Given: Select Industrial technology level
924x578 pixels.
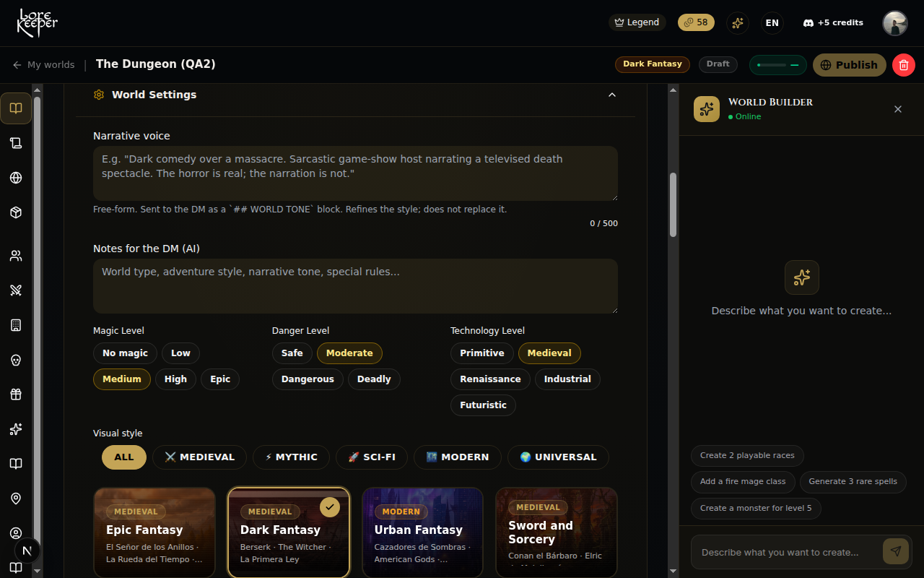Looking at the screenshot, I should click(567, 379).
